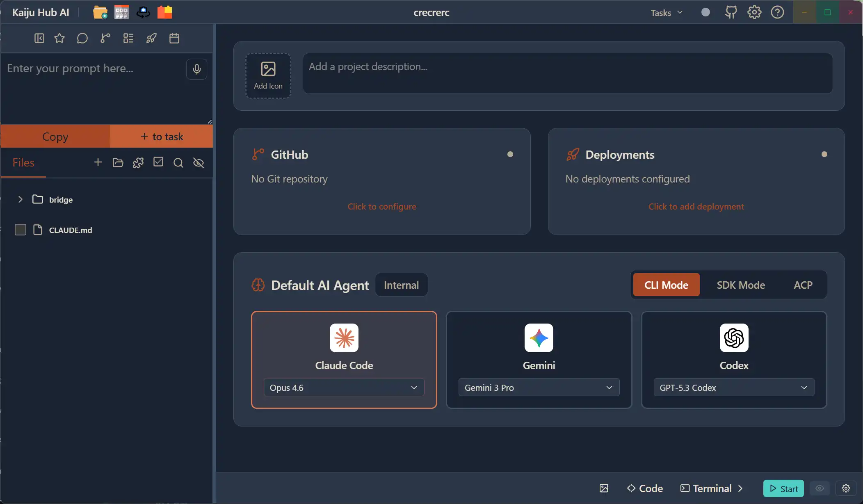Viewport: 863px width, 504px height.
Task: Click the Claude Code logo icon
Action: 344,338
